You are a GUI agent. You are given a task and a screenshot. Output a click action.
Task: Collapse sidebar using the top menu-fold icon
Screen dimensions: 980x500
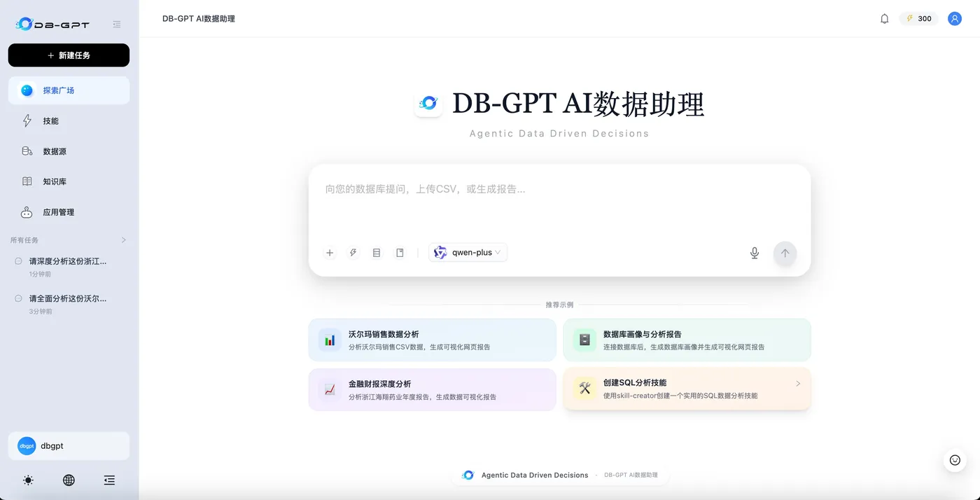coord(117,25)
